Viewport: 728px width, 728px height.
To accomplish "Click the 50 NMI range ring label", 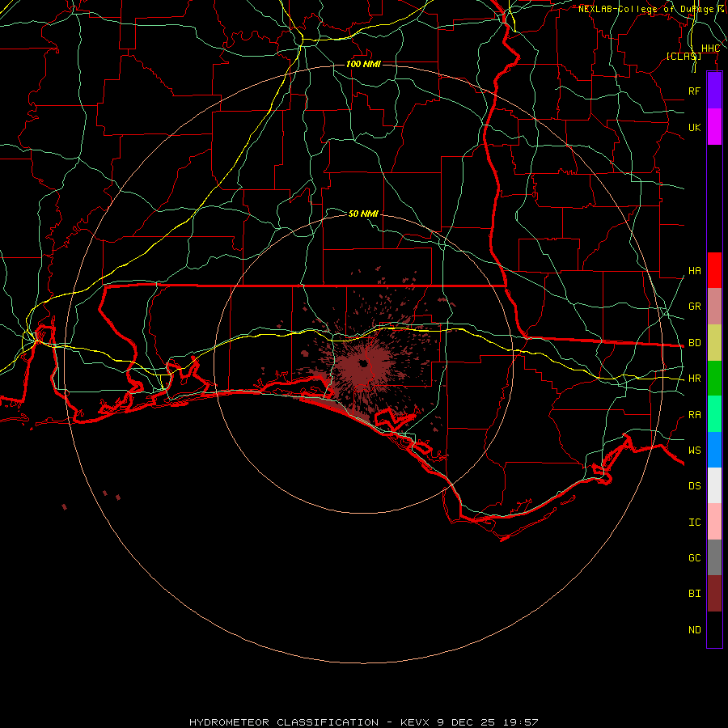I will pos(363,214).
